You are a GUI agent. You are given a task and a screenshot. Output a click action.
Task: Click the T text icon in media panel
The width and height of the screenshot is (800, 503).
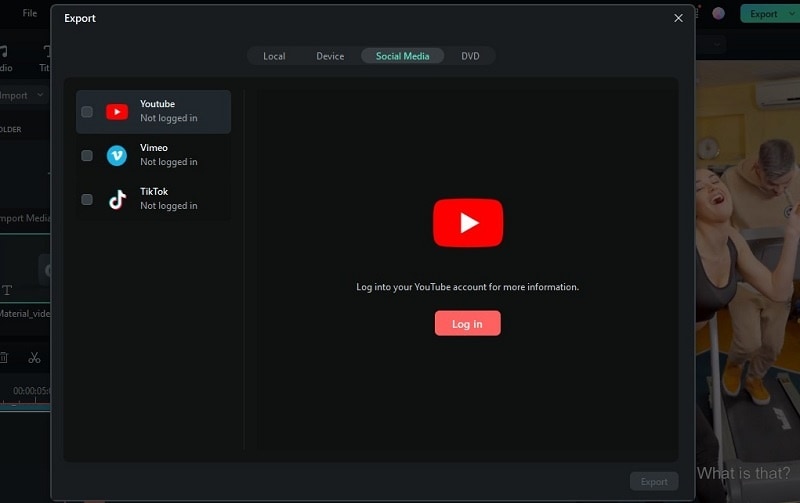click(7, 290)
